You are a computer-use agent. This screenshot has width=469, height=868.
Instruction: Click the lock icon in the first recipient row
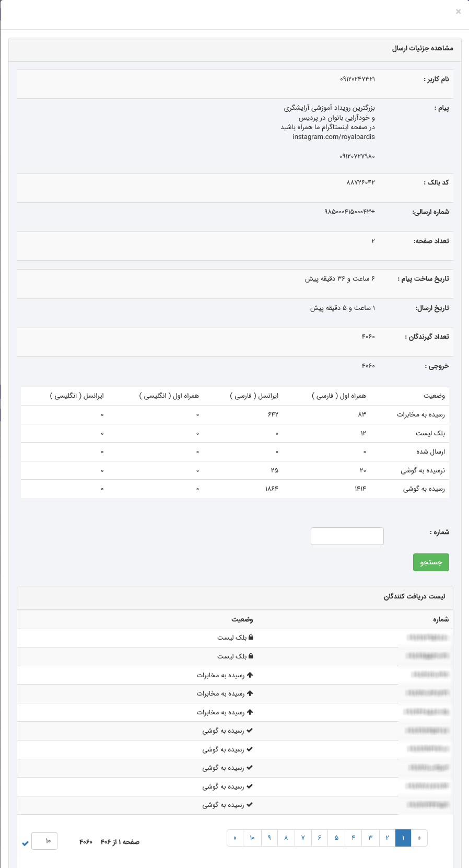(x=251, y=638)
